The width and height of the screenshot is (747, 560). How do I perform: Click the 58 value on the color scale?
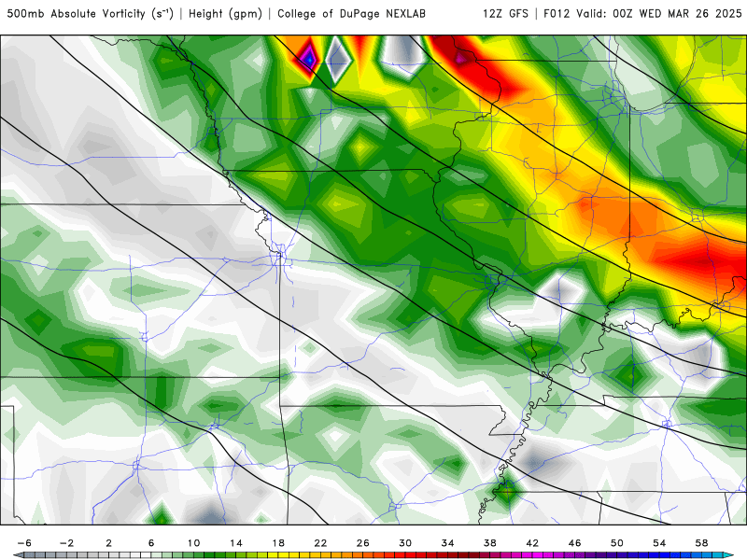point(702,543)
